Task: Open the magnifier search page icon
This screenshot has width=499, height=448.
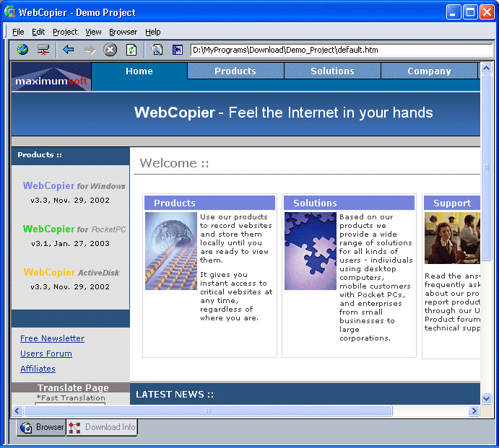Action: pos(156,50)
